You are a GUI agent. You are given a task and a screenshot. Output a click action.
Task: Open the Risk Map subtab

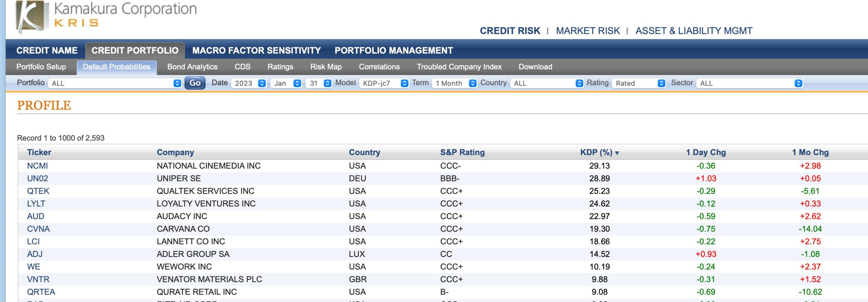pos(326,67)
